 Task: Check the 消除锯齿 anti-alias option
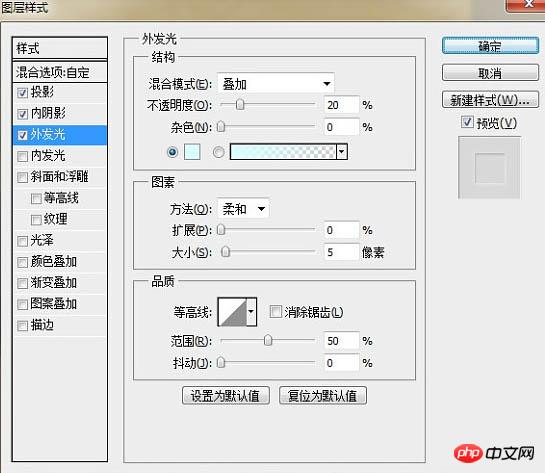pos(276,312)
